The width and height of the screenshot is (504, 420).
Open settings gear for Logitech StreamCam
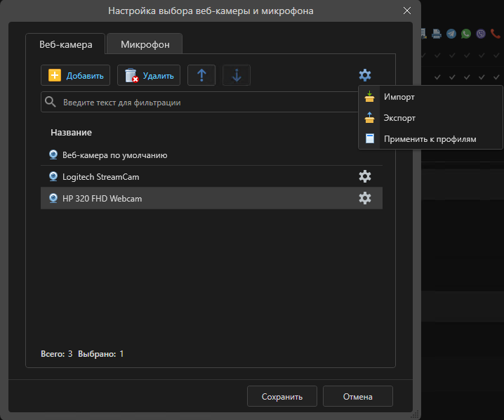(365, 176)
